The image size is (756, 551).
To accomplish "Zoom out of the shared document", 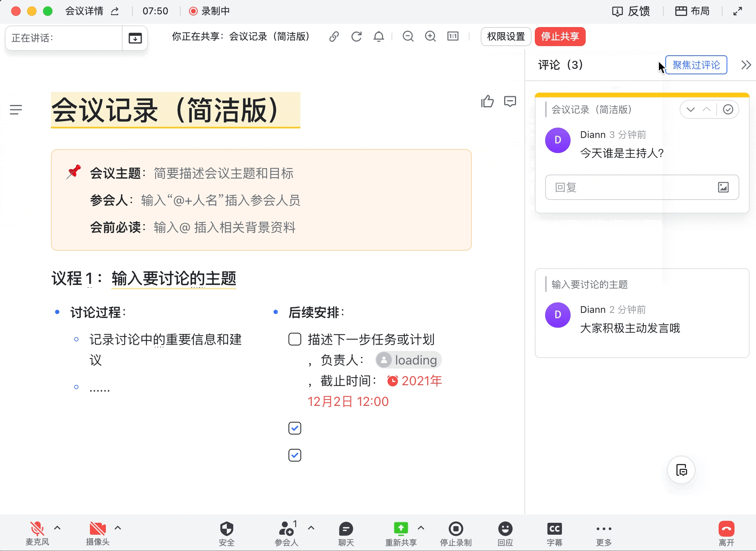I will click(408, 37).
